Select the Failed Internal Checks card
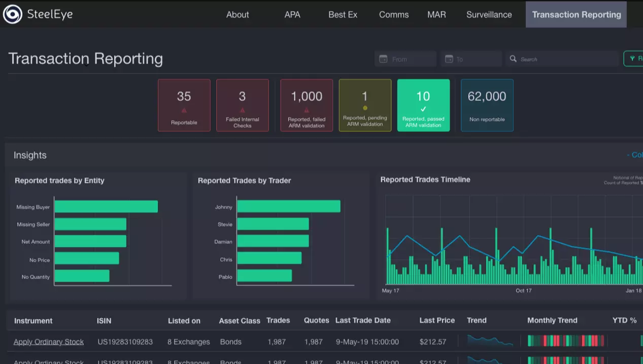The height and width of the screenshot is (364, 643). point(242,105)
